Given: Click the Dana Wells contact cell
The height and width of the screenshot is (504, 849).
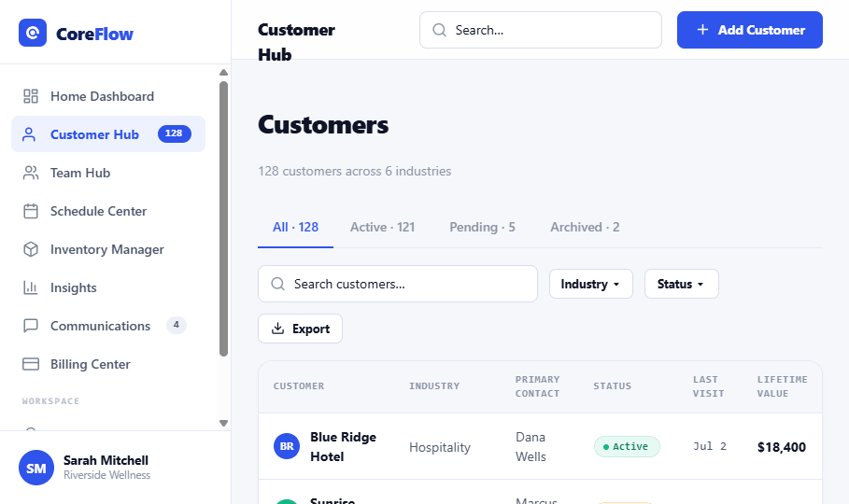Looking at the screenshot, I should coord(531,447).
